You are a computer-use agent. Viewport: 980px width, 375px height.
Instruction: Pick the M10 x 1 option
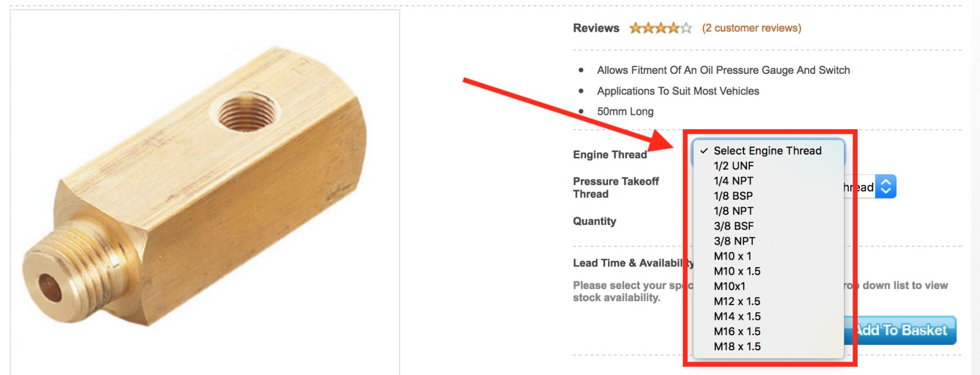pyautogui.click(x=768, y=256)
